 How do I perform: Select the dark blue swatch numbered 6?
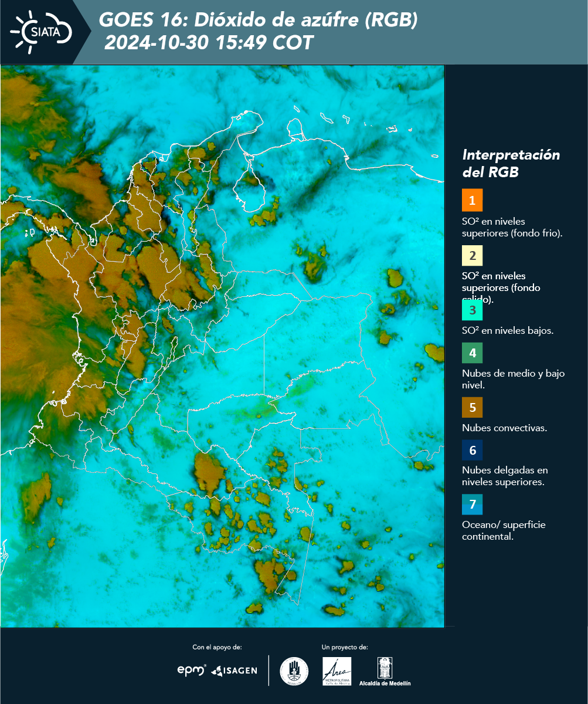[x=472, y=451]
